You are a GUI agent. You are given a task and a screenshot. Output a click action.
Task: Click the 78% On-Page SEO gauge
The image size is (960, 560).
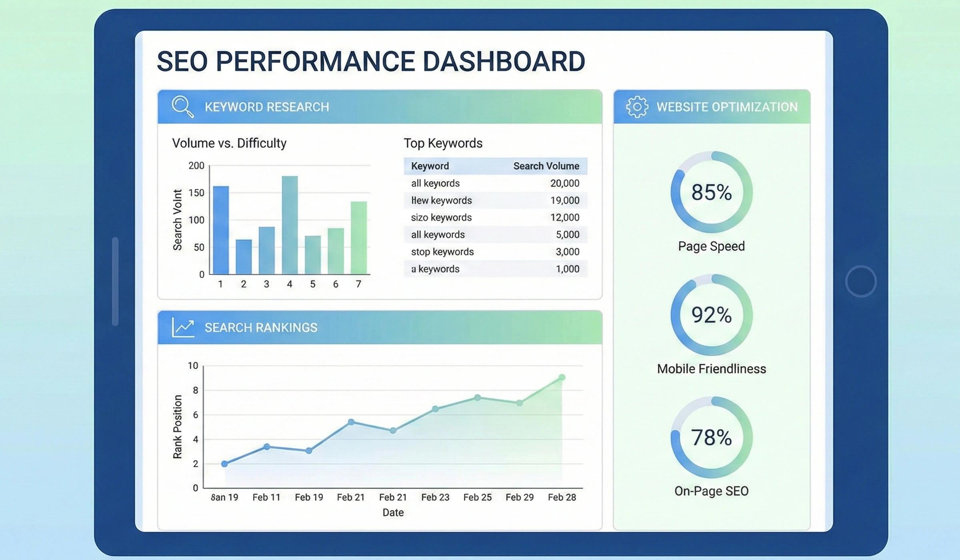pyautogui.click(x=711, y=437)
